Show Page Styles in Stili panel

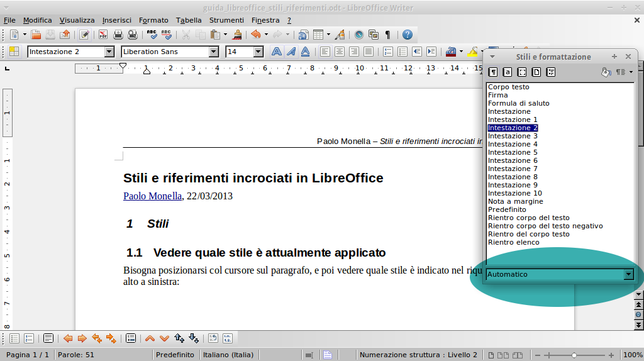click(x=536, y=72)
